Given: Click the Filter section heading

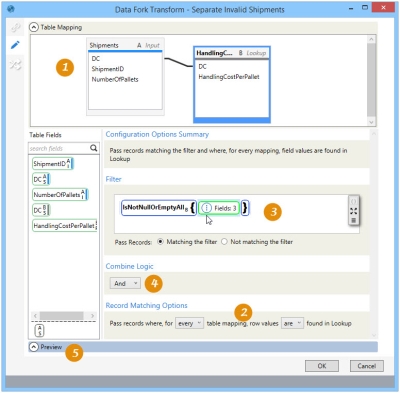Looking at the screenshot, I should pos(113,179).
